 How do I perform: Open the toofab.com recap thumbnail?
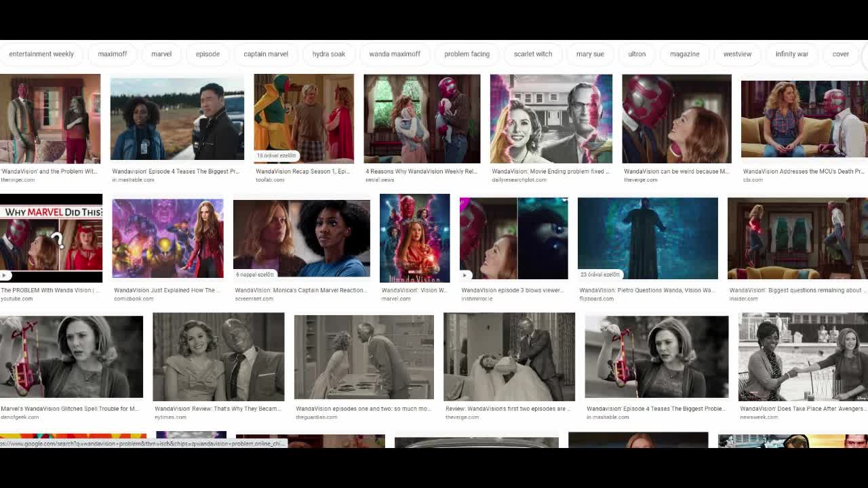(x=304, y=119)
